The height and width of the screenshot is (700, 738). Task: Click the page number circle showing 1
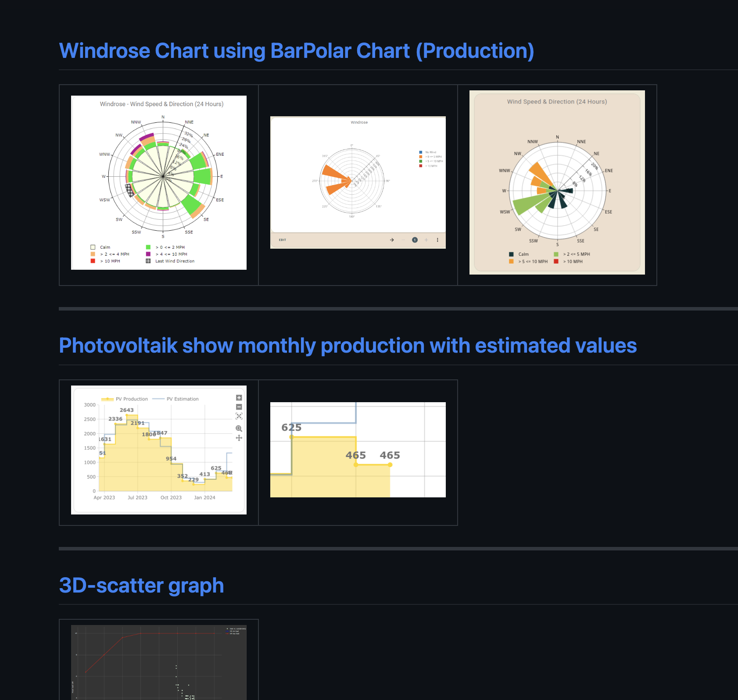(x=415, y=240)
